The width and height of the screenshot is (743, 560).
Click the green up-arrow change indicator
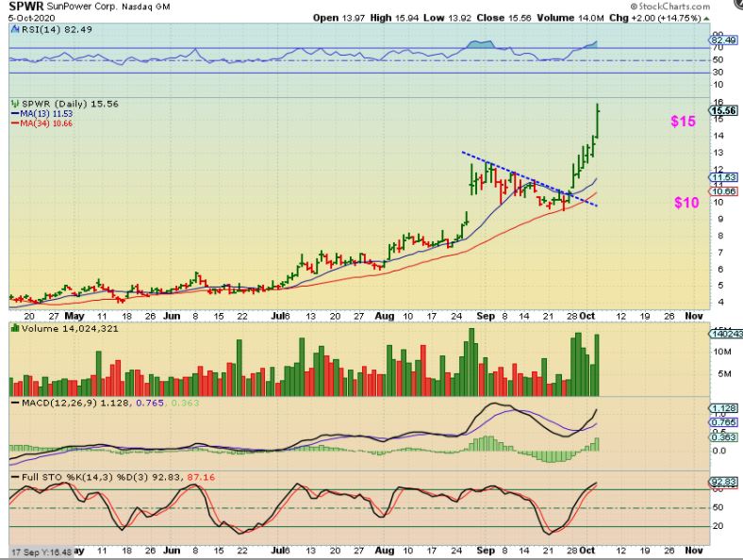706,19
